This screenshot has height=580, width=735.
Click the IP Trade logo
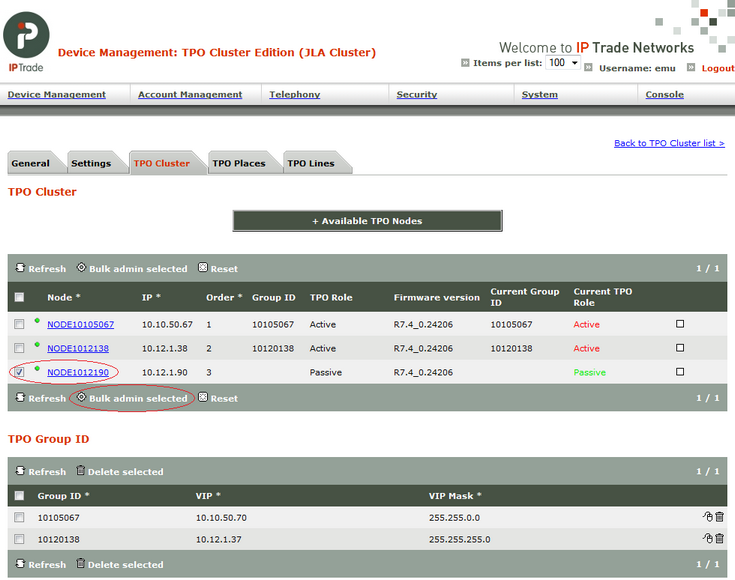click(x=26, y=41)
